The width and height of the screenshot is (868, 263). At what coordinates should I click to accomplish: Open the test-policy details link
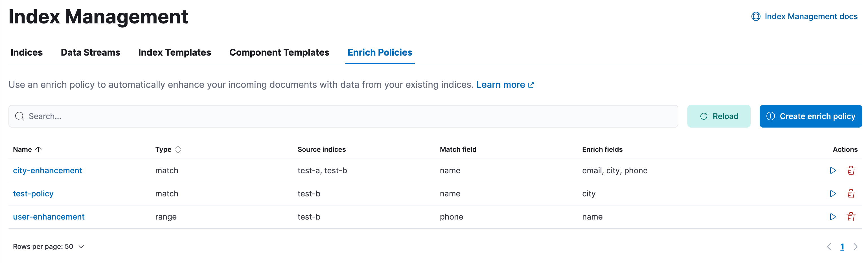click(33, 194)
